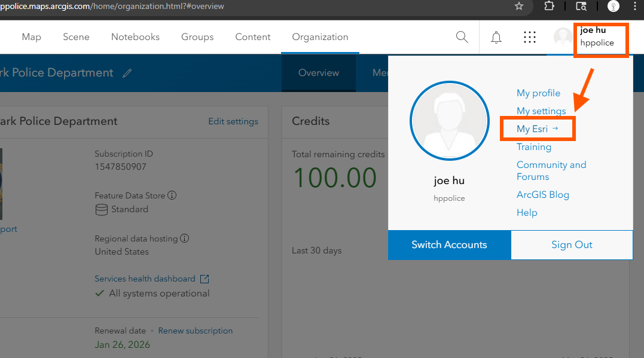Screen dimensions: 644x358
Task: Open the browser three-dot menu
Action: pyautogui.click(x=635, y=6)
